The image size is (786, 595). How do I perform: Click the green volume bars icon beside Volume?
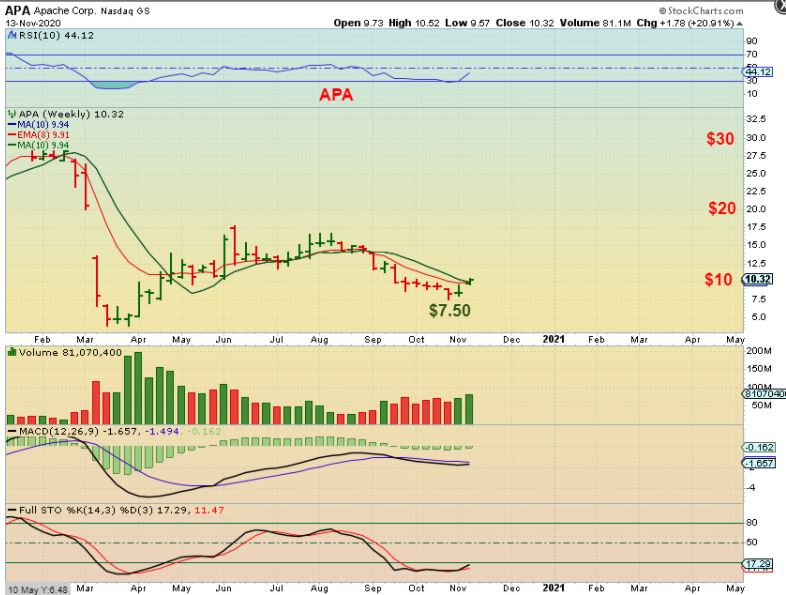[x=12, y=353]
